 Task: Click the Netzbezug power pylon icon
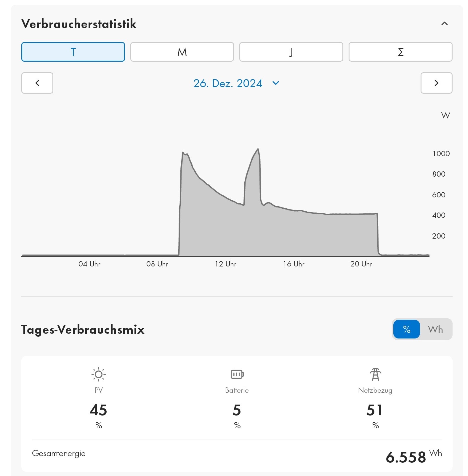click(375, 374)
